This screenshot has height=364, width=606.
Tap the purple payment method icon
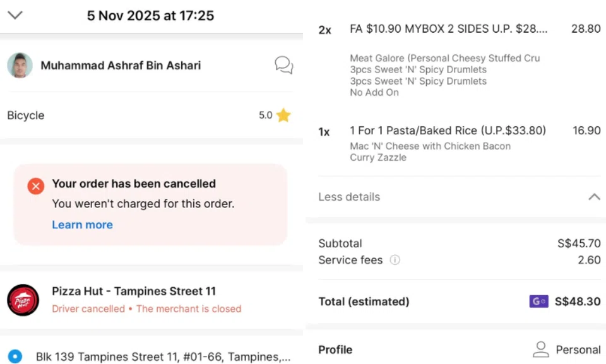coord(538,302)
